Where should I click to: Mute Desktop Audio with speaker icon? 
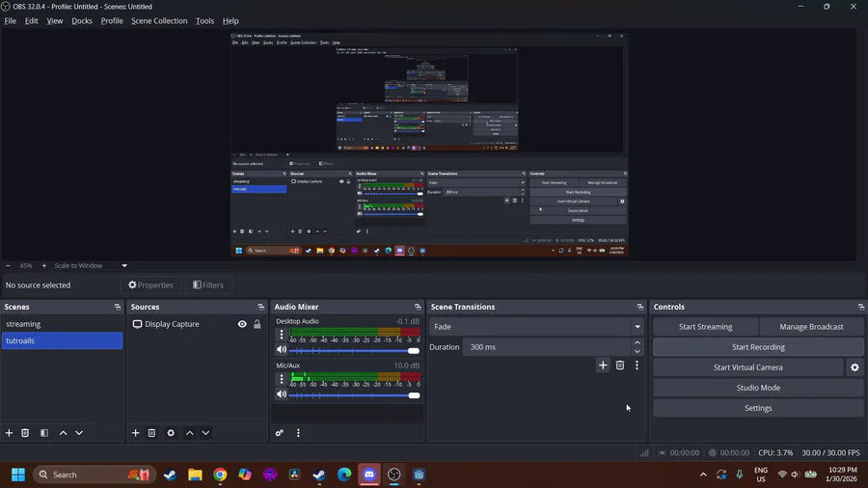tap(282, 350)
